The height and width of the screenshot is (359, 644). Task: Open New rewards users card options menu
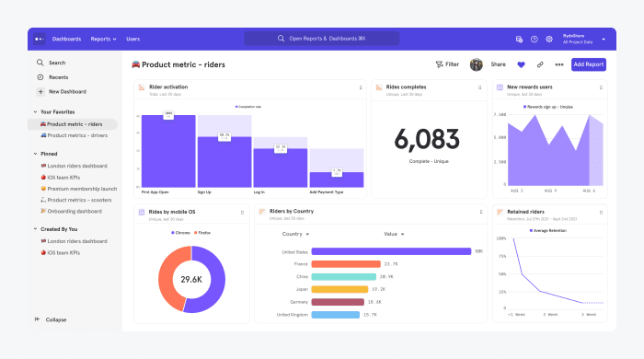click(x=601, y=87)
